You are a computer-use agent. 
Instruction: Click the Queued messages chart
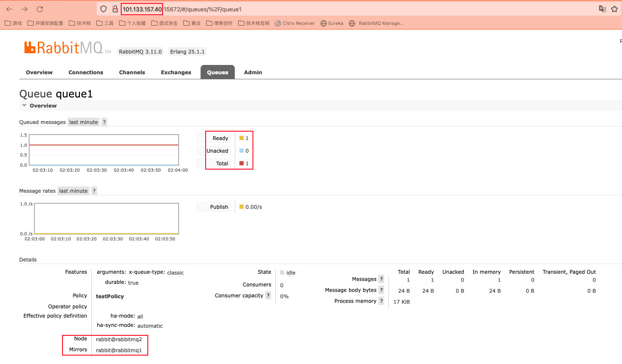(x=104, y=150)
